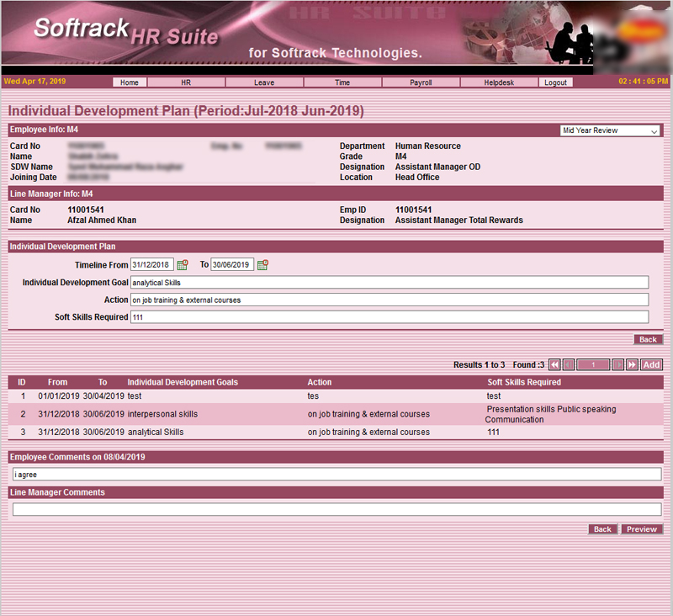This screenshot has height=616, width=673.
Task: Go to first page of results
Action: (x=554, y=364)
